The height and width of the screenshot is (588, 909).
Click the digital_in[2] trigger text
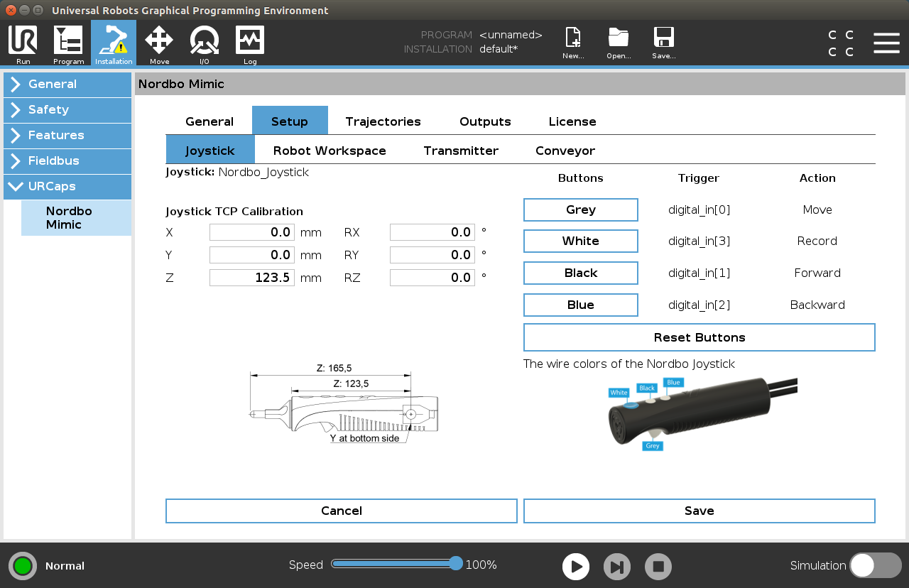(x=699, y=305)
